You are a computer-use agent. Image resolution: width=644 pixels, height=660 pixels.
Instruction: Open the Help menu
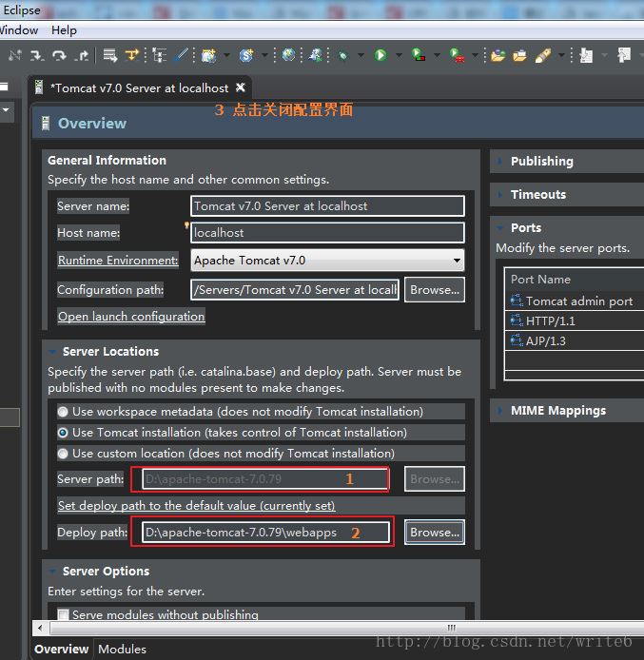[64, 30]
